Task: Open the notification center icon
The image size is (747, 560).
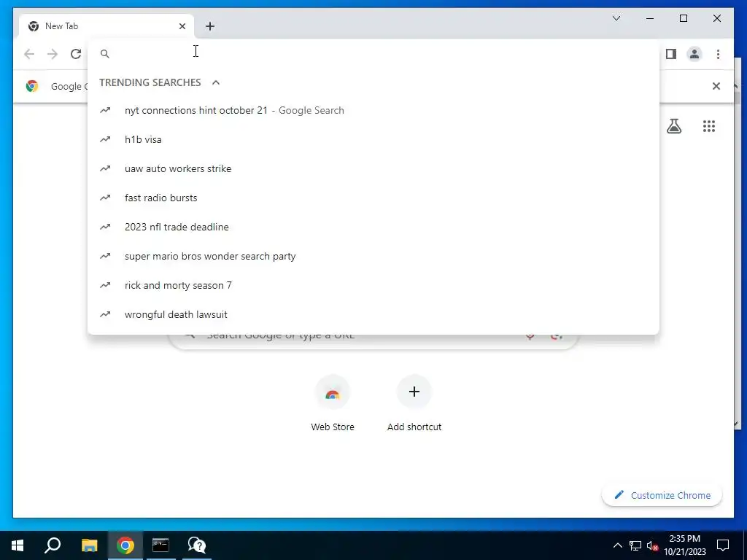Action: (x=723, y=545)
